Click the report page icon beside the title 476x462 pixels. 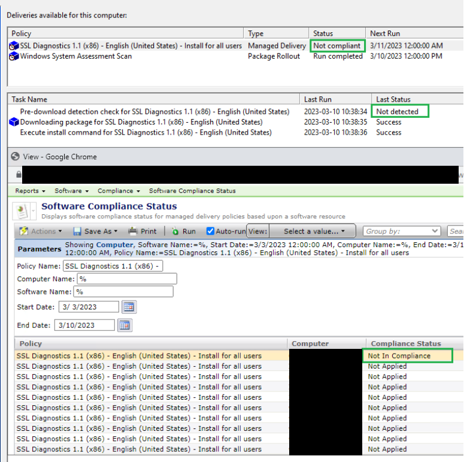coord(23,211)
